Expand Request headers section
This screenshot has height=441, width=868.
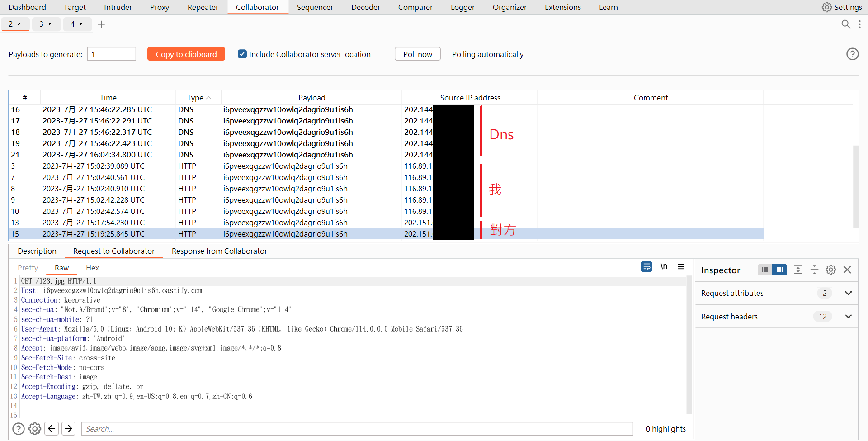point(848,317)
